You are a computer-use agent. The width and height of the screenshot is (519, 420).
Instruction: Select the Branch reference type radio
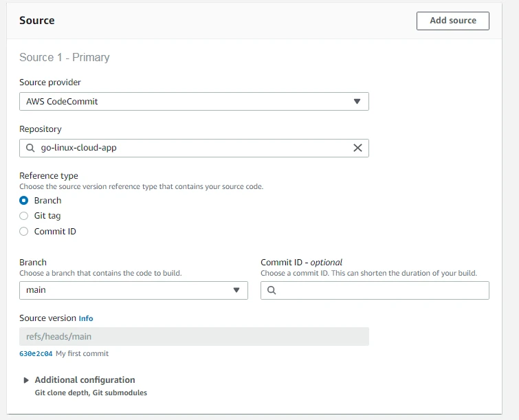click(x=24, y=201)
